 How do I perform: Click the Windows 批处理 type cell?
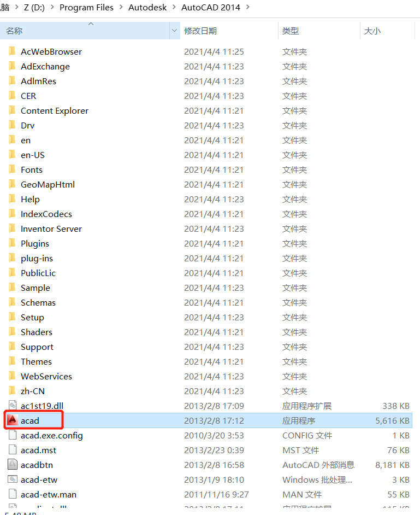click(x=317, y=480)
